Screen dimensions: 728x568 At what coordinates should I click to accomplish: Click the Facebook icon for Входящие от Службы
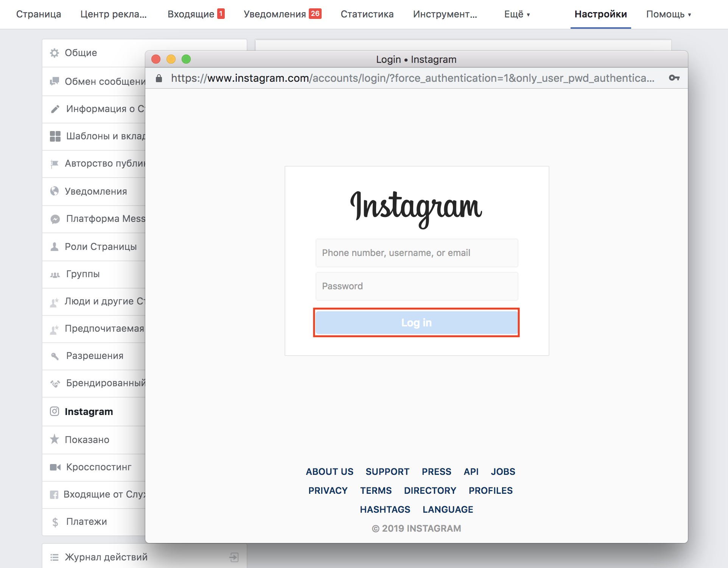(54, 495)
